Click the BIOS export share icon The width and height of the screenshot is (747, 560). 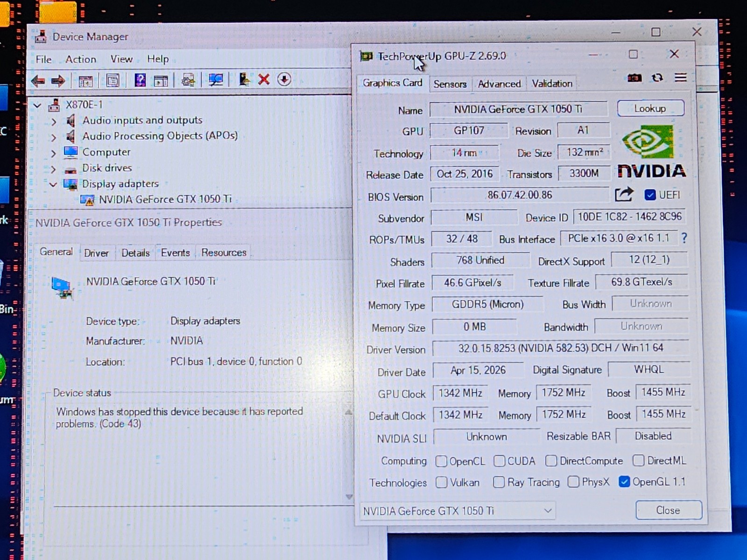coord(624,194)
